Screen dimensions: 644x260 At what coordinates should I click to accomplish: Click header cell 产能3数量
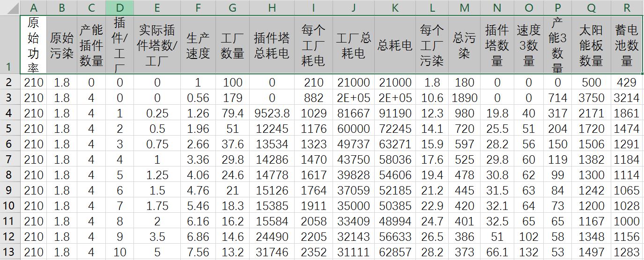click(557, 44)
